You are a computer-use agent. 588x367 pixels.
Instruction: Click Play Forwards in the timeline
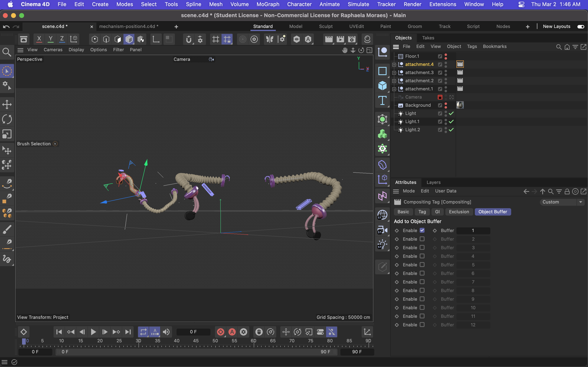pos(93,332)
